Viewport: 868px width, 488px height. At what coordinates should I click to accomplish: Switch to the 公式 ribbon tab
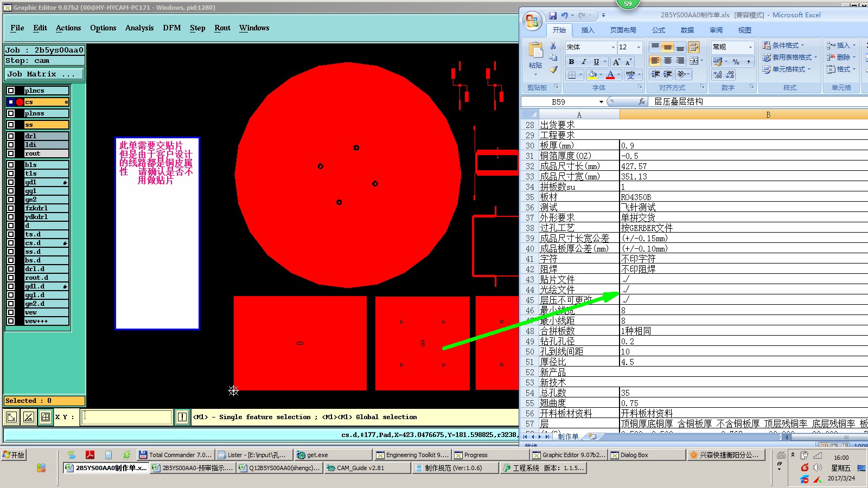tap(659, 30)
